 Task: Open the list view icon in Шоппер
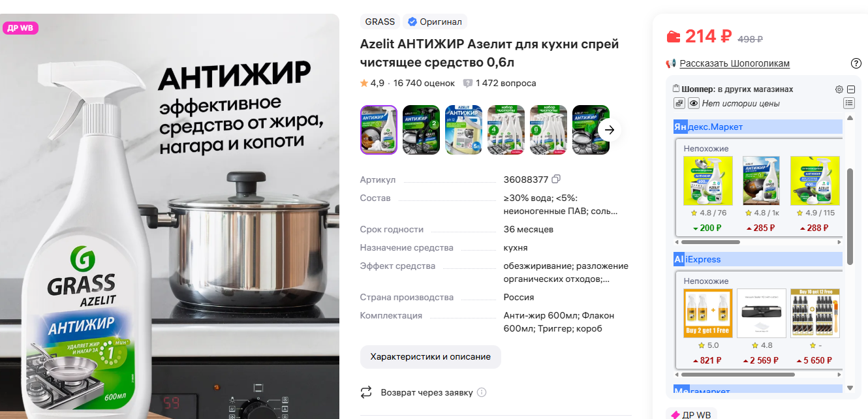[848, 103]
